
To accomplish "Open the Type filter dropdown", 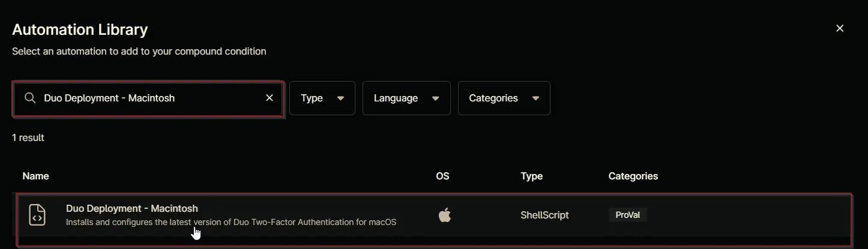I will [322, 98].
